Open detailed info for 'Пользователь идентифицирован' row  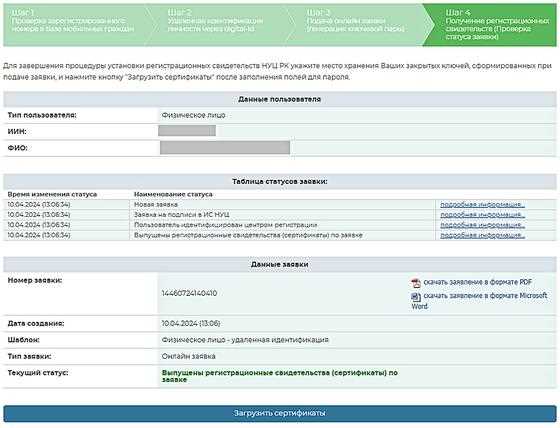pos(482,225)
